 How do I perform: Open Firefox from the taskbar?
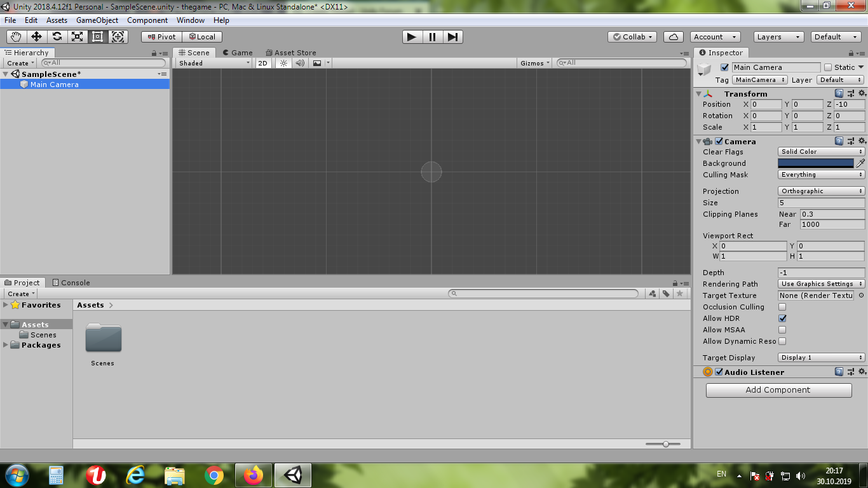tap(253, 475)
